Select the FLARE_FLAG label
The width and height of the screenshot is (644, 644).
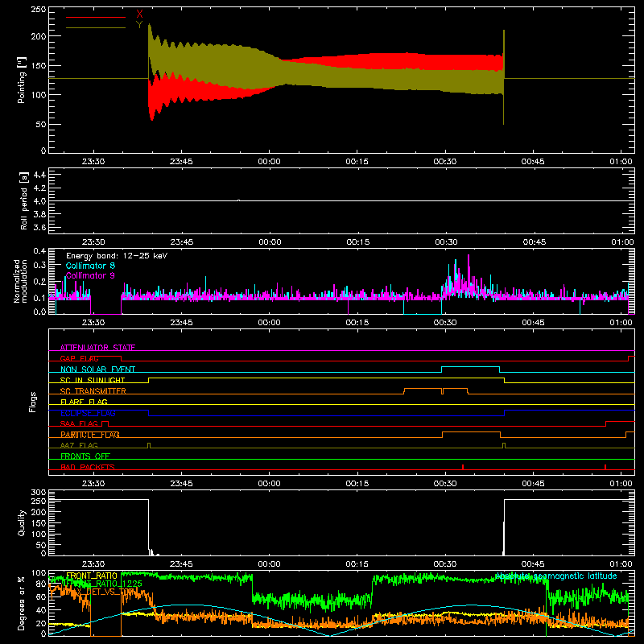tap(84, 402)
